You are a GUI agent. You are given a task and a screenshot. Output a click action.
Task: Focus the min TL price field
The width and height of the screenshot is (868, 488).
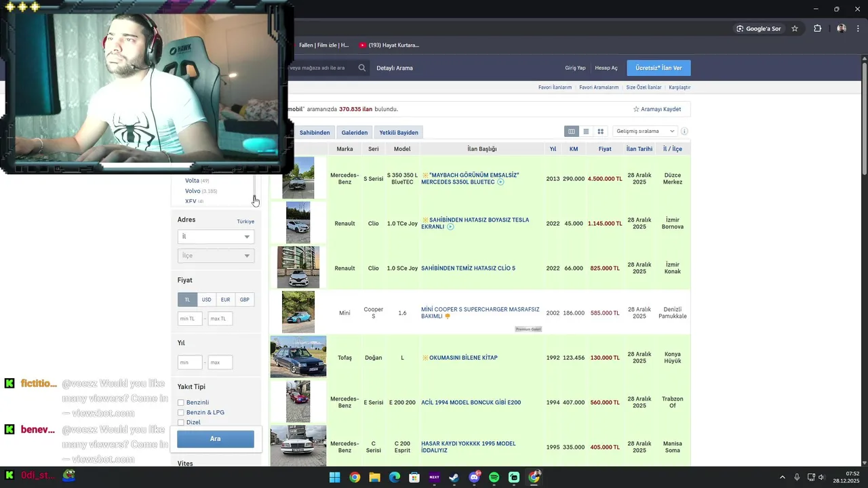(x=190, y=319)
